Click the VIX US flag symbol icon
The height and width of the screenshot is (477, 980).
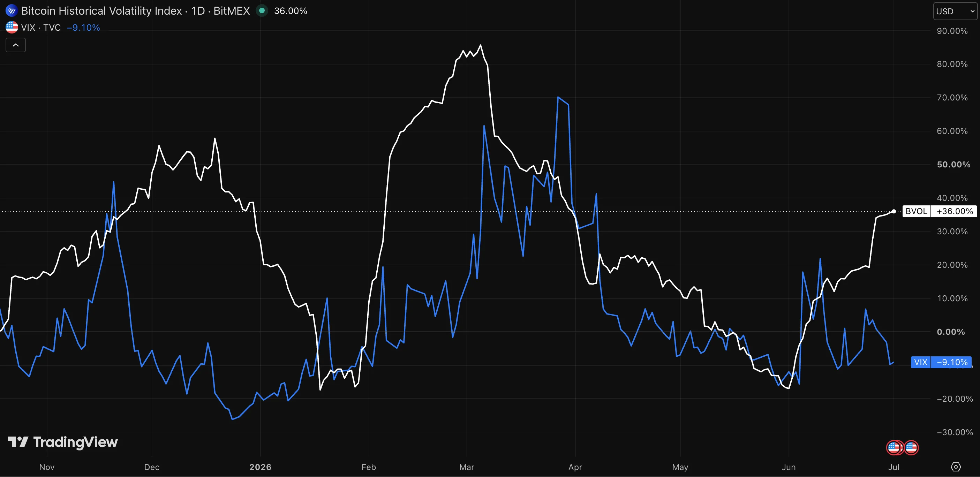(x=12, y=28)
